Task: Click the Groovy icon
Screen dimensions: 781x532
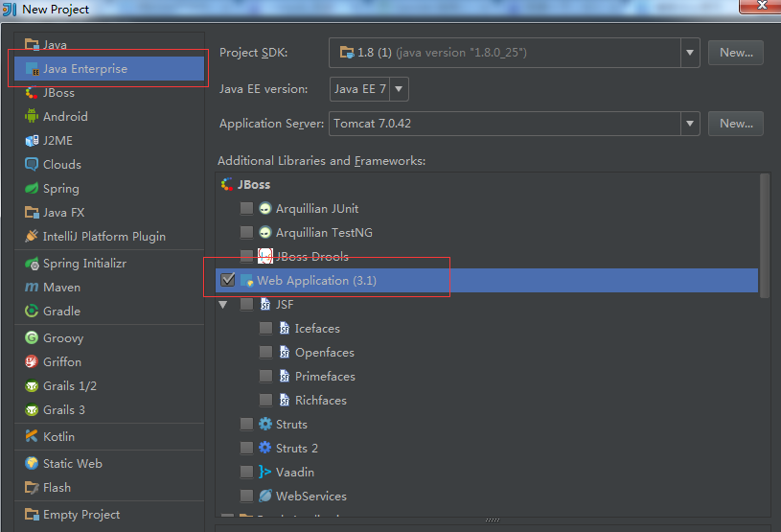Action: click(32, 337)
